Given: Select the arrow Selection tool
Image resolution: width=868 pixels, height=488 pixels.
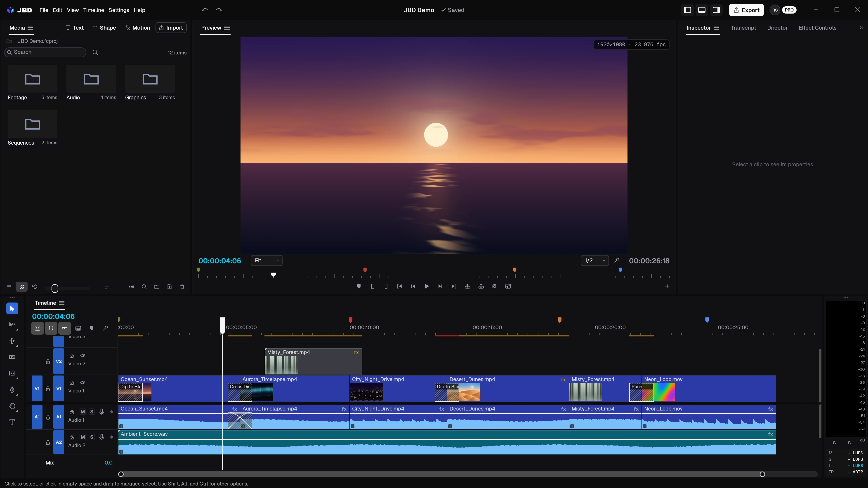Looking at the screenshot, I should pos(12,308).
